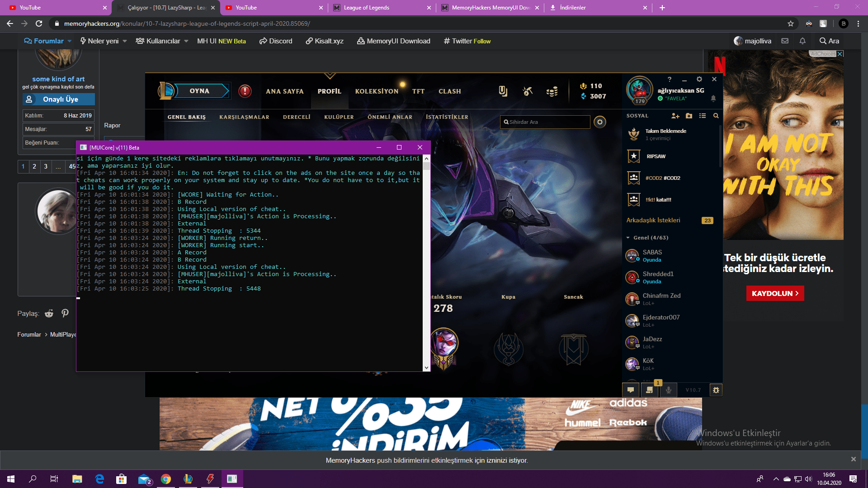868x488 pixels.
Task: Open League of Legends taskbar icon
Action: coord(188,479)
